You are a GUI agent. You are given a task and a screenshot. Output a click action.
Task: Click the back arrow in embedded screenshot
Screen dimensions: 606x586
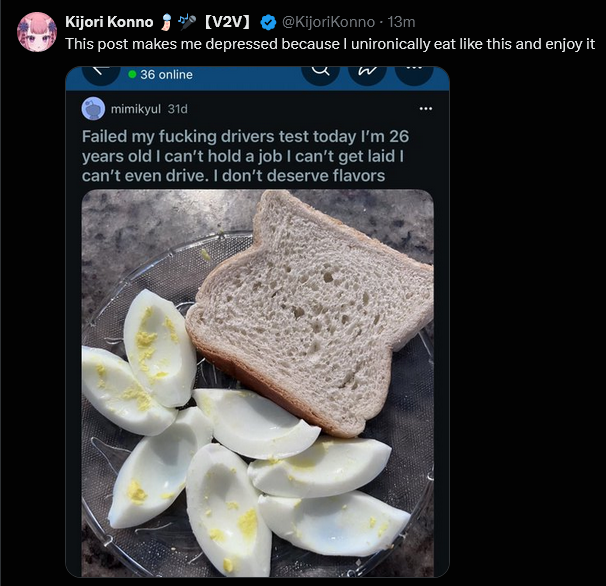[x=98, y=72]
